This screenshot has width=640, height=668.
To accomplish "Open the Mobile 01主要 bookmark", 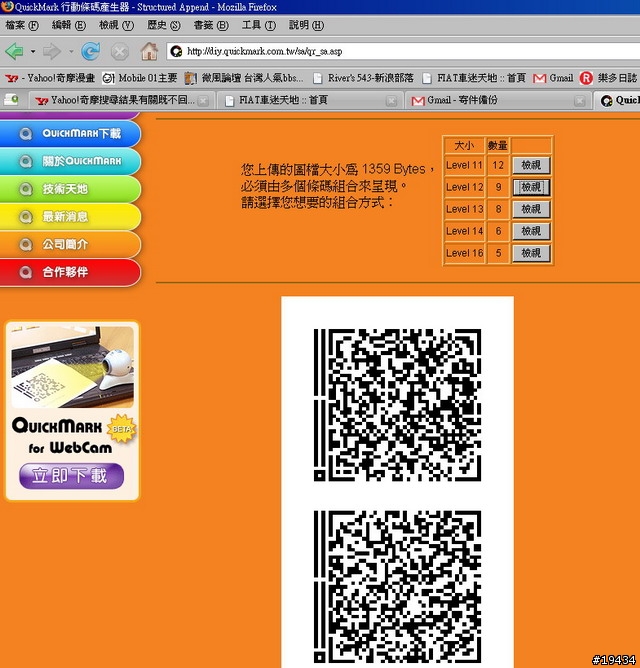I will coord(140,78).
